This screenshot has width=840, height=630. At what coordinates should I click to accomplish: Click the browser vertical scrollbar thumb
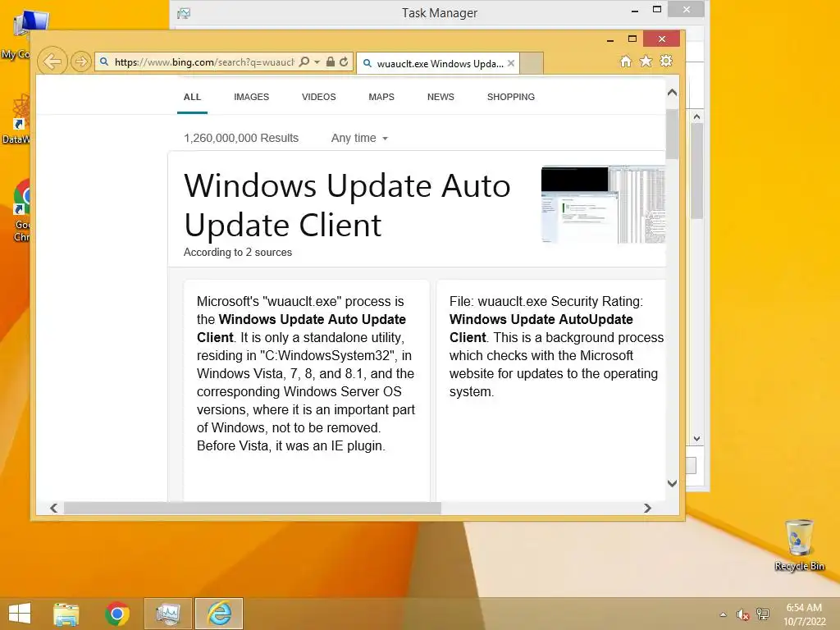tap(673, 134)
